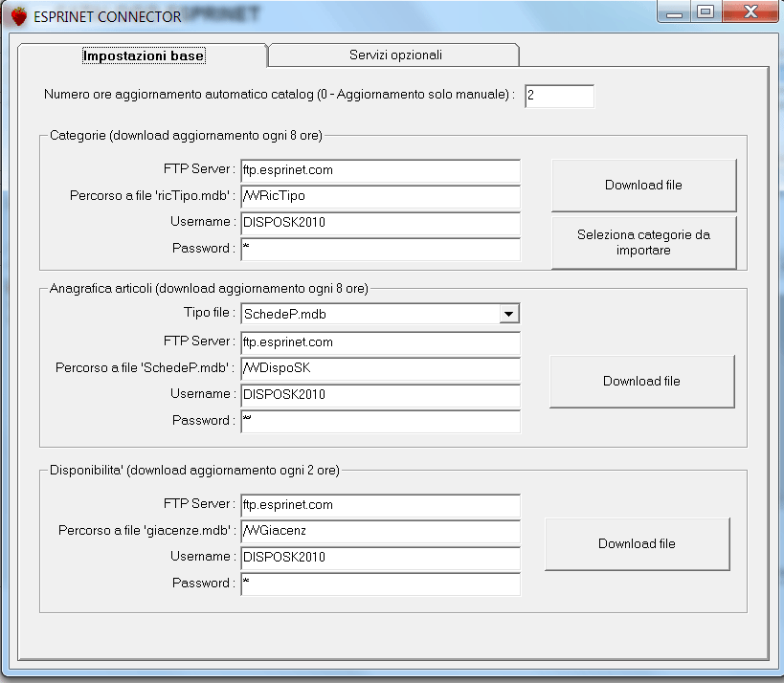Switch to the Impostazioni base tab
The height and width of the screenshot is (683, 784).
[x=144, y=55]
